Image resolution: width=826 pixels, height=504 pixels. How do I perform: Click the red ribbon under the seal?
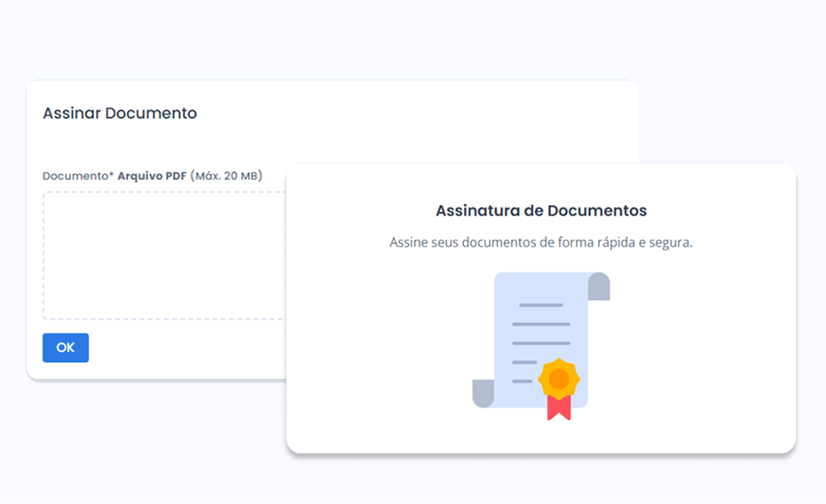click(x=559, y=408)
